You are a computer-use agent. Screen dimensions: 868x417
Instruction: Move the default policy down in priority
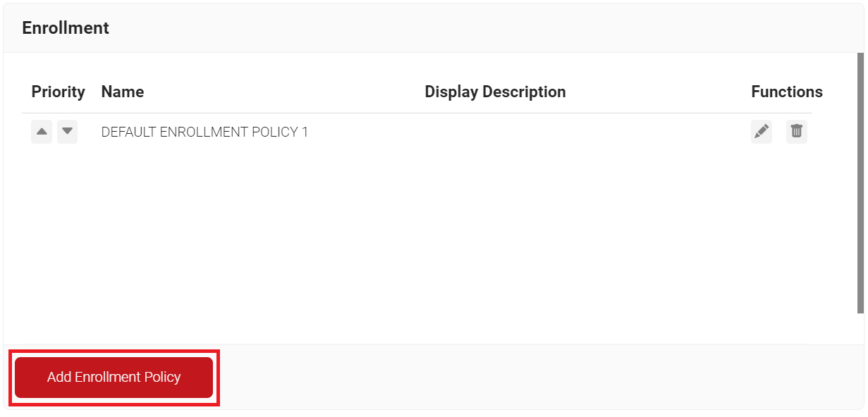[67, 132]
